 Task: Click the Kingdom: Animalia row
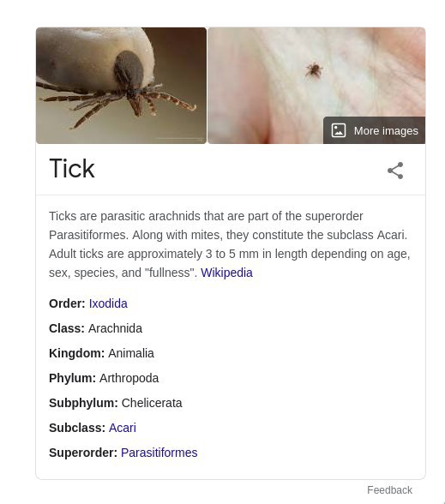coord(101,353)
